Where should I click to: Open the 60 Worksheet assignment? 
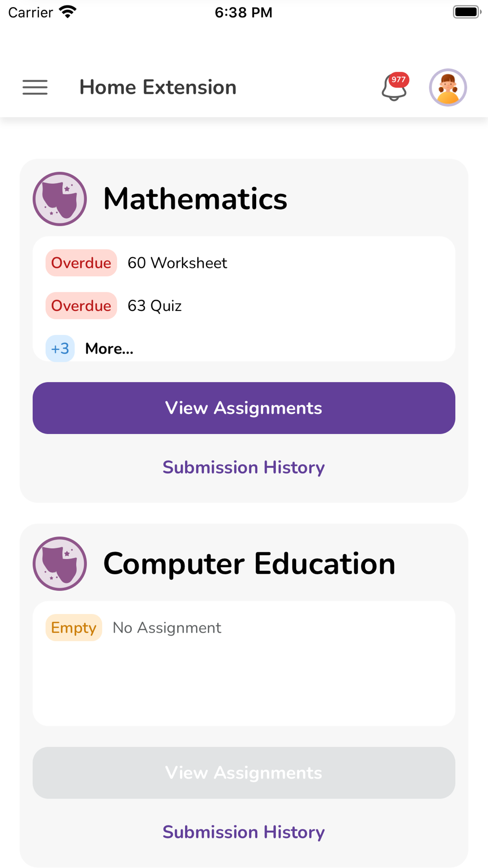click(x=177, y=263)
